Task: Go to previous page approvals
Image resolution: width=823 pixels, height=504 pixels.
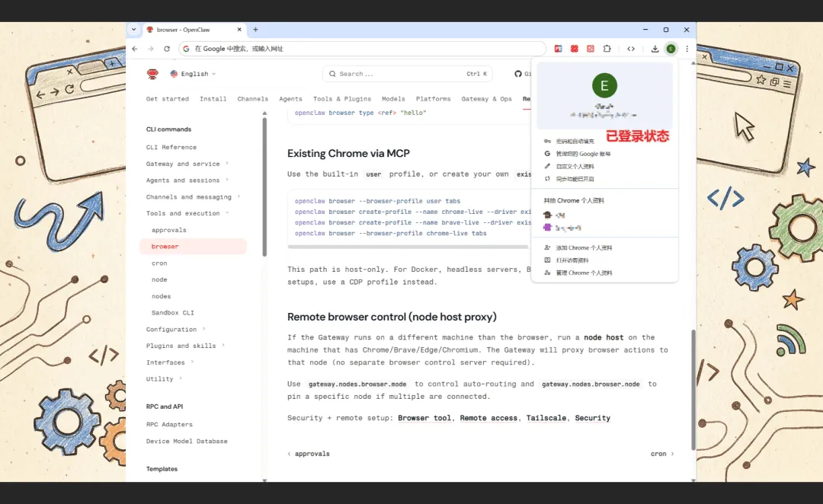Action: pyautogui.click(x=309, y=454)
